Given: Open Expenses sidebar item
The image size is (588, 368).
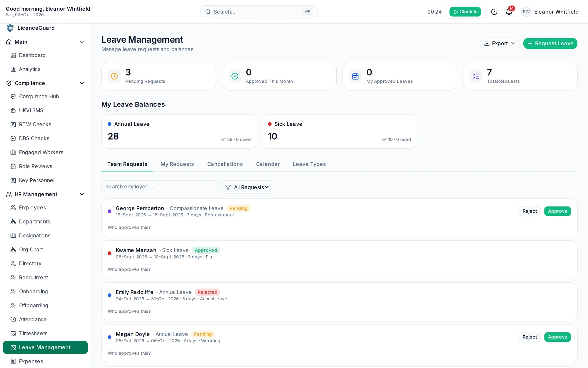Looking at the screenshot, I should pos(45,362).
